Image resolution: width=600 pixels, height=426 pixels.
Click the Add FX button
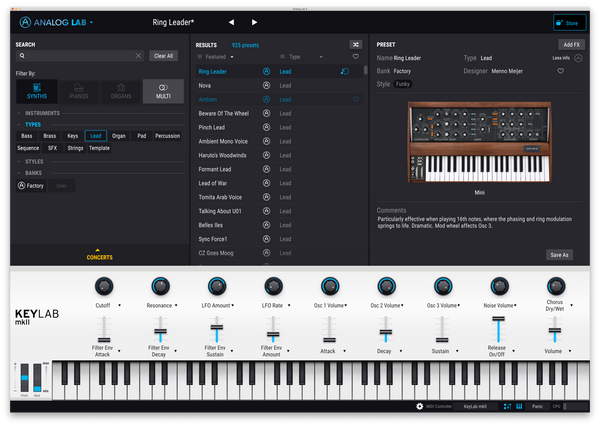pyautogui.click(x=571, y=45)
